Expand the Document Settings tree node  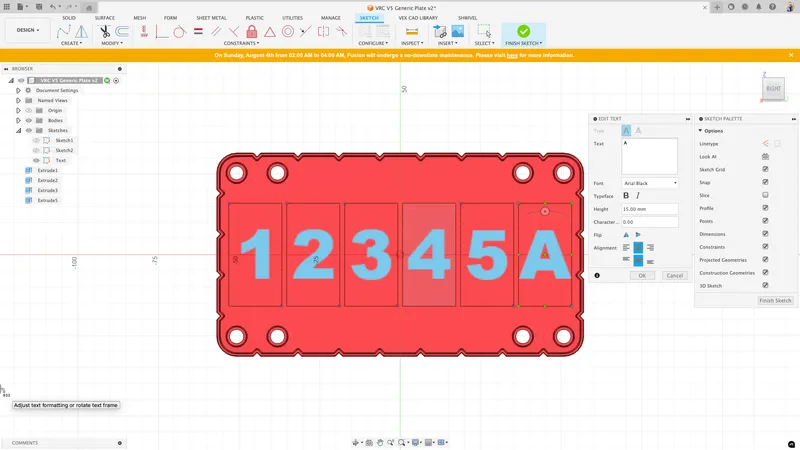pyautogui.click(x=18, y=90)
